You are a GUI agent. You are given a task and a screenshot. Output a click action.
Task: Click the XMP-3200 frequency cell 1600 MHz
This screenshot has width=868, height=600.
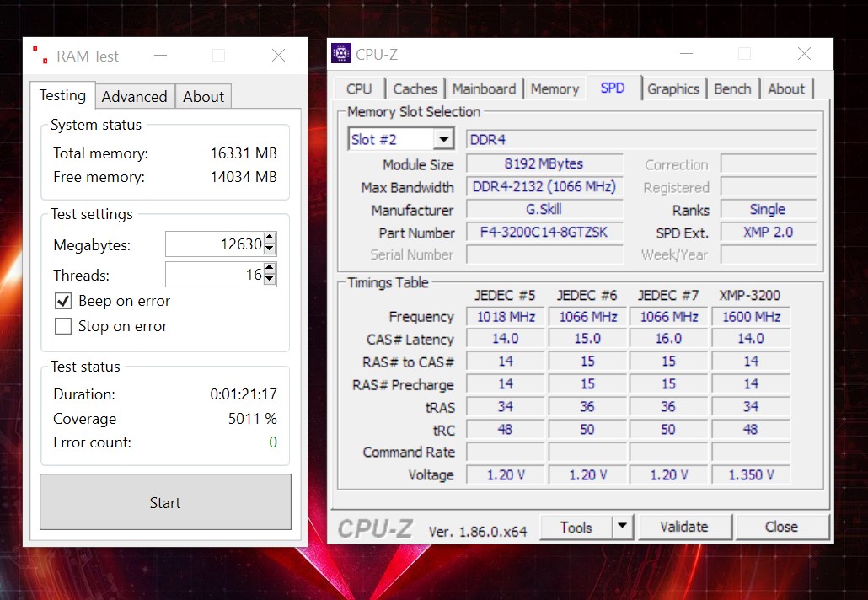[751, 317]
